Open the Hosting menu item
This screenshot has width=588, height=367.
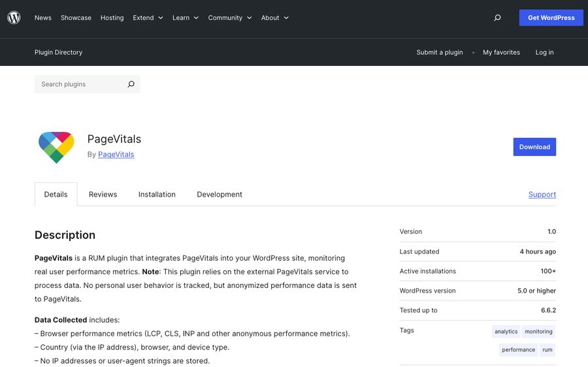click(x=112, y=18)
